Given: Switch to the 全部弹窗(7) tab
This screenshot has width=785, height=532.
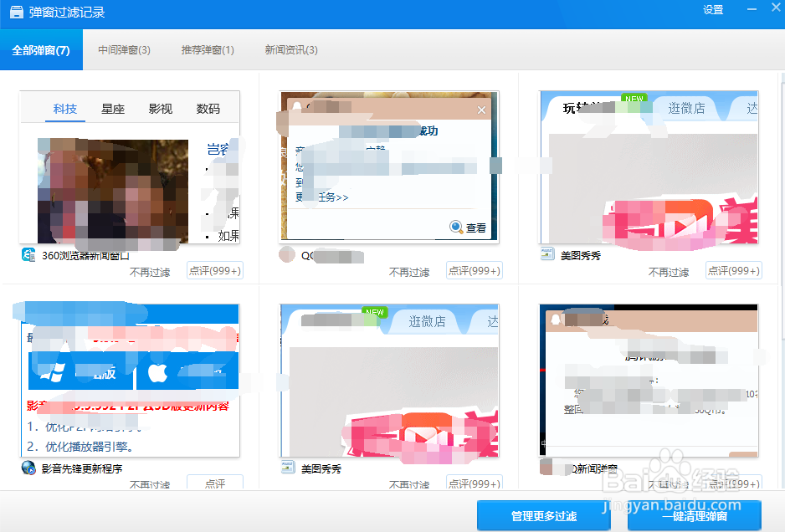Looking at the screenshot, I should pyautogui.click(x=40, y=49).
